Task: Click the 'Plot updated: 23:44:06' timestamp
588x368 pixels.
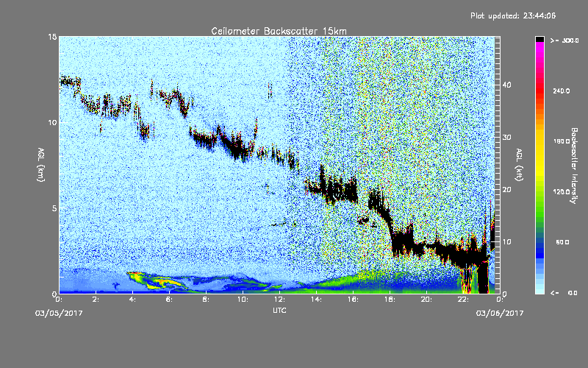Action: tap(513, 15)
